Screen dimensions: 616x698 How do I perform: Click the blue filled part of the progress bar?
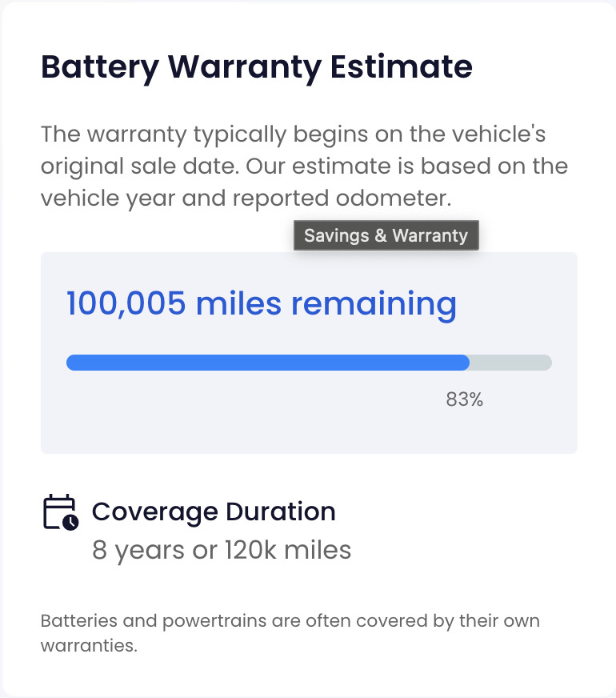(x=267, y=363)
